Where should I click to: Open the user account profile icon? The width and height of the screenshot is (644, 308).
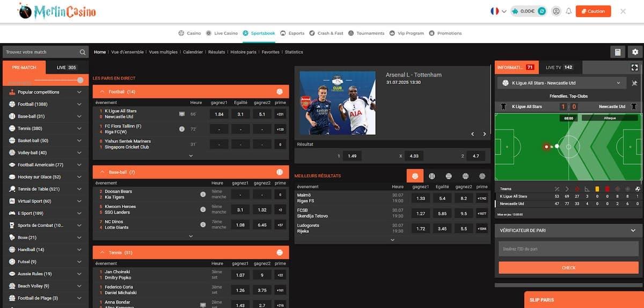point(556,11)
